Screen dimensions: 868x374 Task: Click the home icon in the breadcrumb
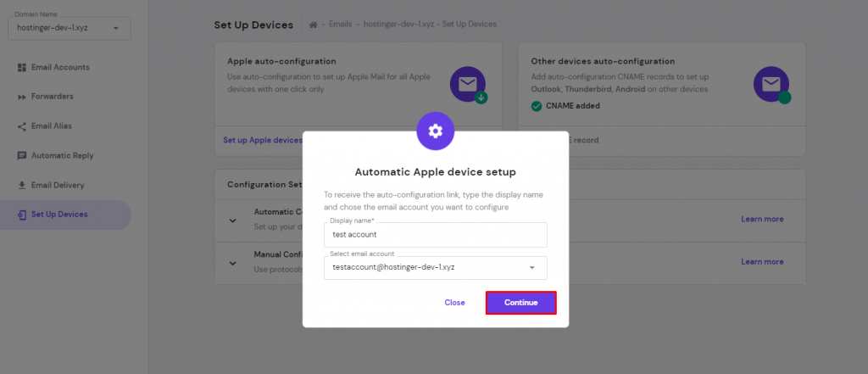tap(314, 25)
